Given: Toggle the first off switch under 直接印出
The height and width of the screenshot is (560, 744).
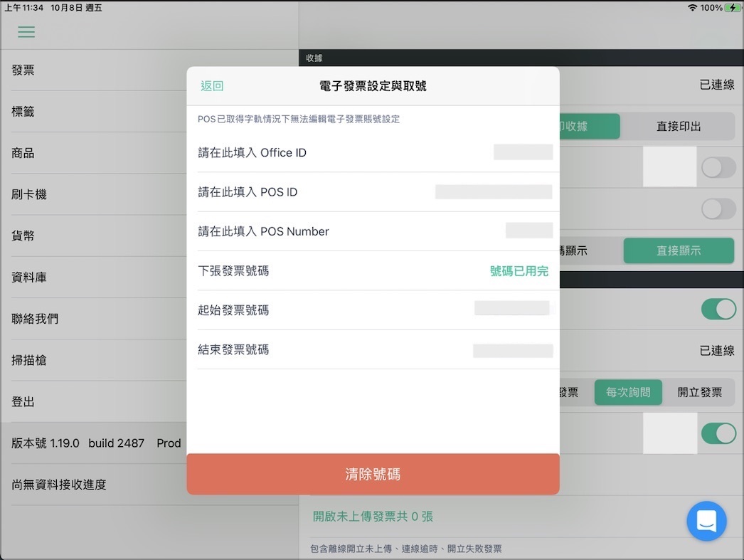Looking at the screenshot, I should coord(718,167).
